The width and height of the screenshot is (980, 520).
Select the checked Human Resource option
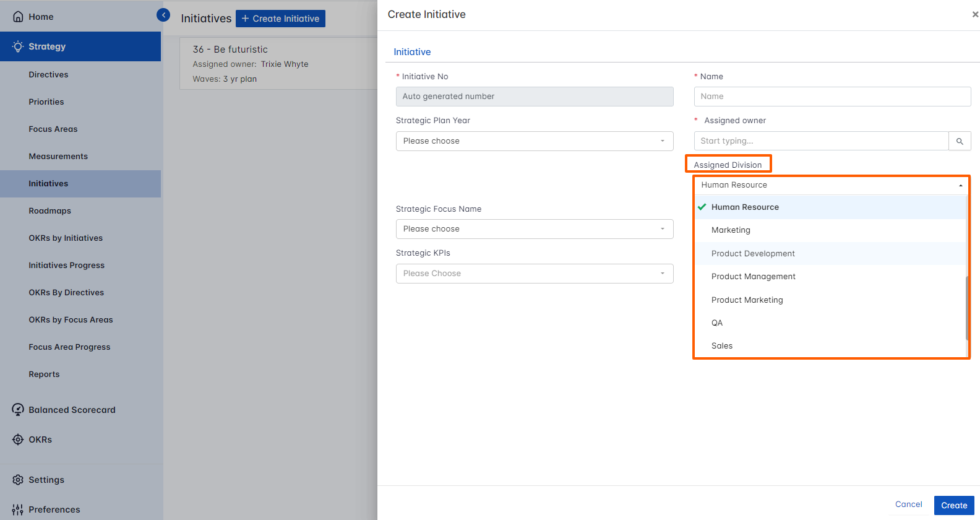point(745,207)
